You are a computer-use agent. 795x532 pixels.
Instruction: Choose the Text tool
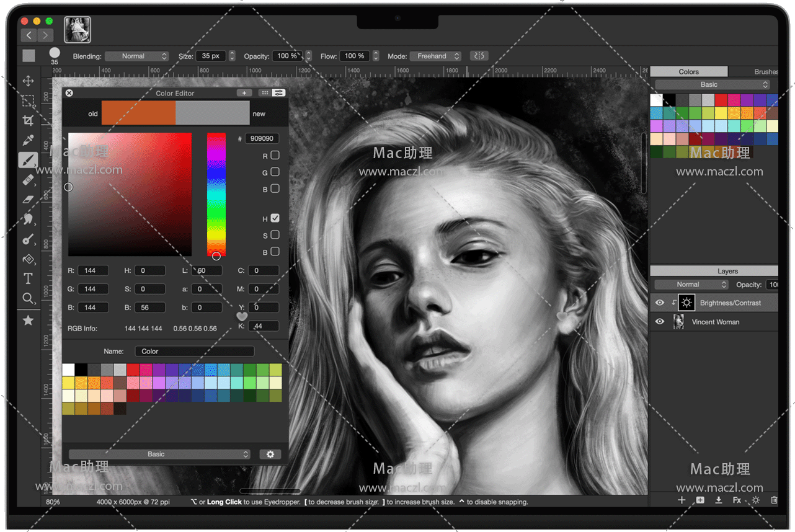click(28, 278)
